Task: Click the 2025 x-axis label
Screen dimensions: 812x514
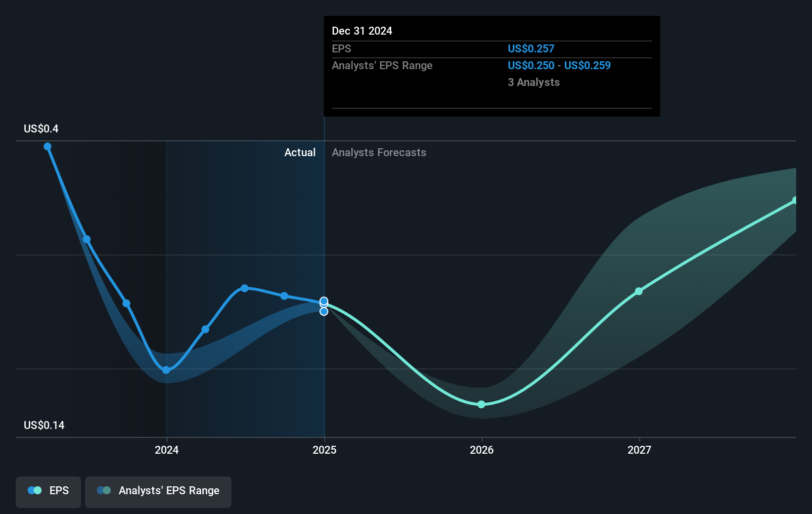Action: click(x=324, y=450)
